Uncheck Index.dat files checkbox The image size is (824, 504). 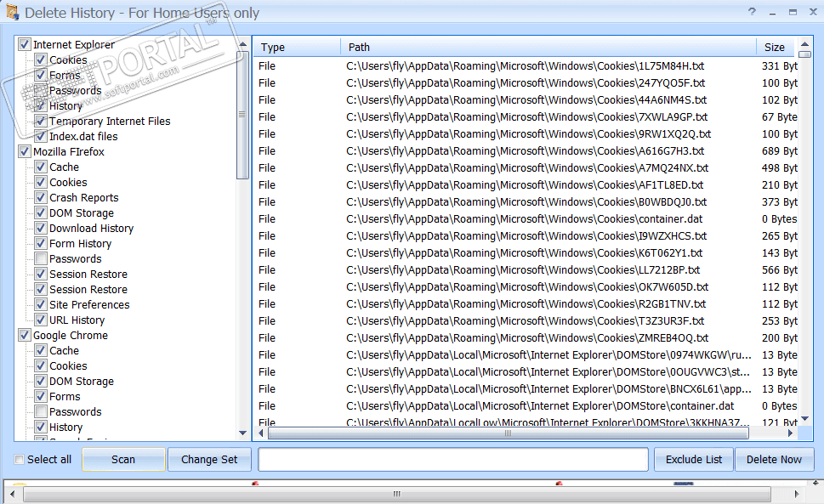point(41,136)
